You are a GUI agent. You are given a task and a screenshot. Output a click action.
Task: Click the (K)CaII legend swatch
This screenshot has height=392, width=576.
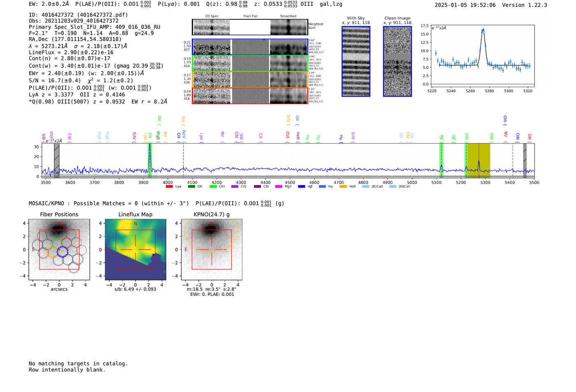pyautogui.click(x=366, y=186)
